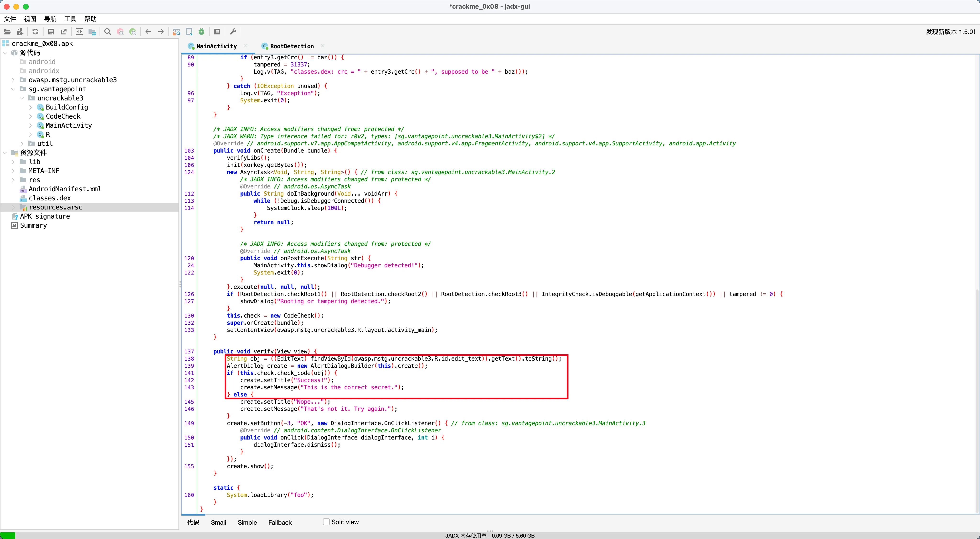Collapse the 资源文件 resources tree node
The image size is (980, 539).
point(5,153)
